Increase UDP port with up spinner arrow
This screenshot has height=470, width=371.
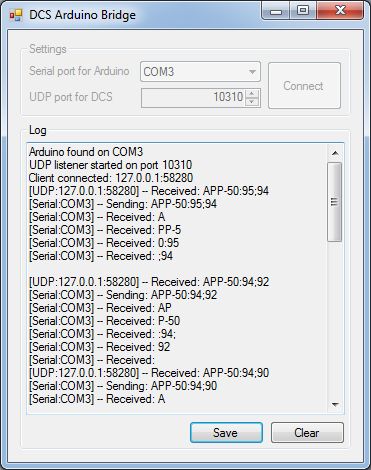pyautogui.click(x=252, y=94)
